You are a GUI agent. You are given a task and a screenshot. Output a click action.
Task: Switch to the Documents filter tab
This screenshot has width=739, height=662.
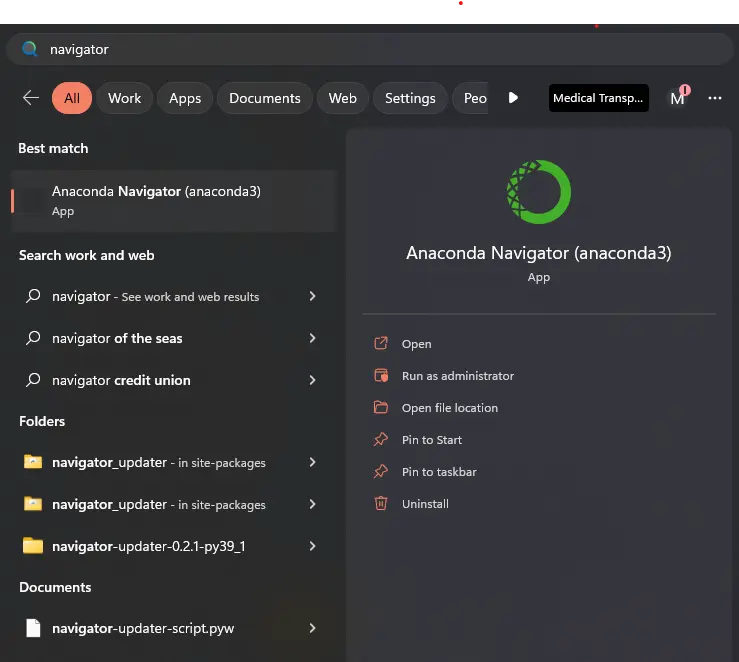(x=264, y=98)
